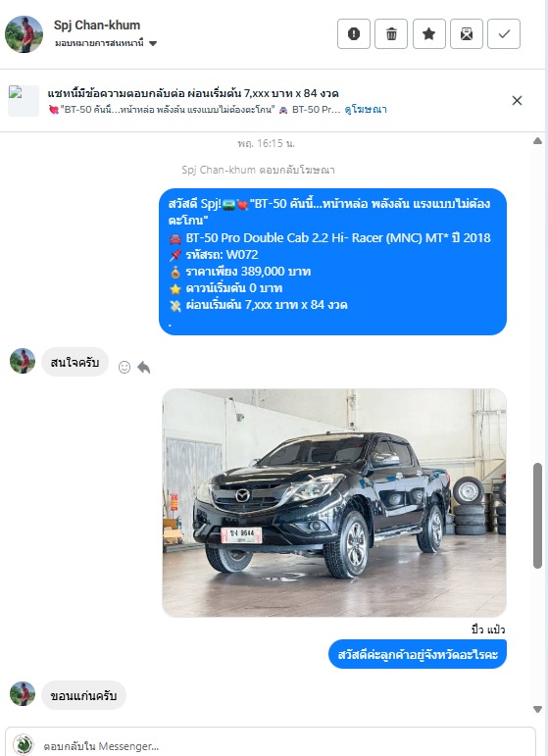Image resolution: width=548 pixels, height=756 pixels.
Task: Open Spj Chan-khum profile picture in header
Action: [24, 34]
